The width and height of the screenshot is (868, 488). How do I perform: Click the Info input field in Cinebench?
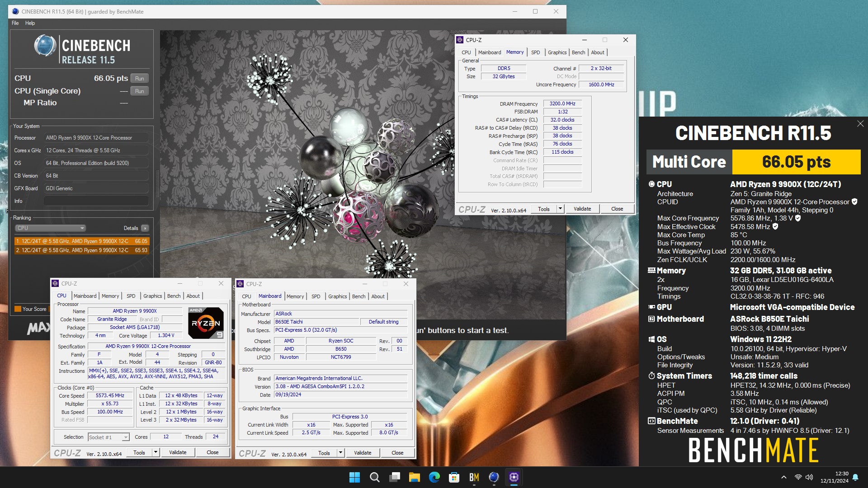(x=96, y=201)
